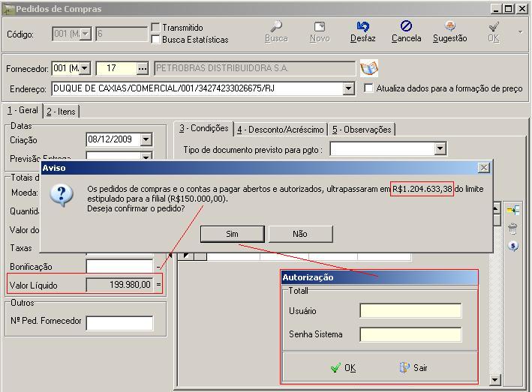The image size is (532, 392).
Task: Click the PETROBRAS DISTRIBUIDORA S.A. name field
Action: point(254,68)
